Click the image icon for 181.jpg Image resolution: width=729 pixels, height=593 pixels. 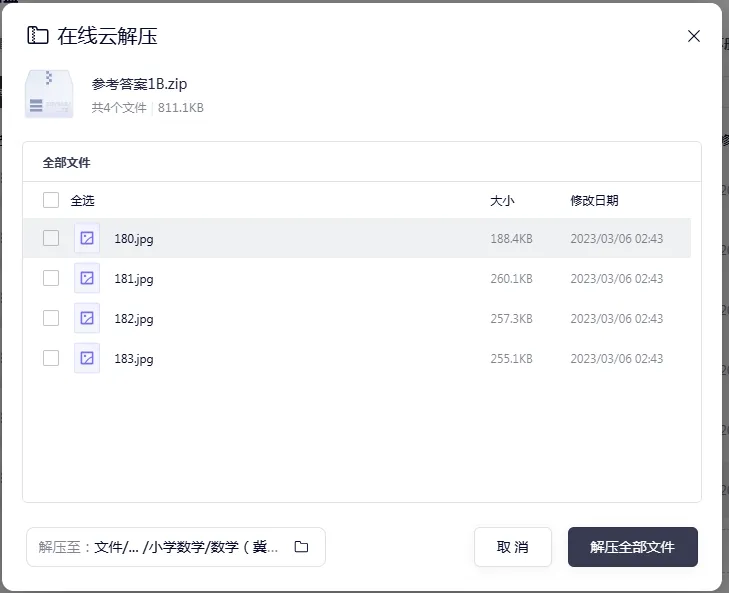point(87,278)
